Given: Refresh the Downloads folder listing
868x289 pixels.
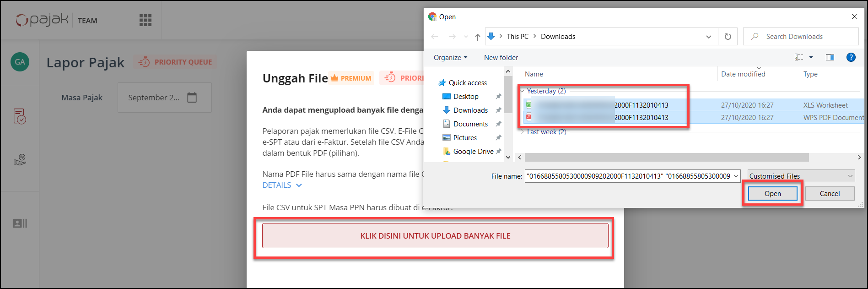Looking at the screenshot, I should pos(728,37).
